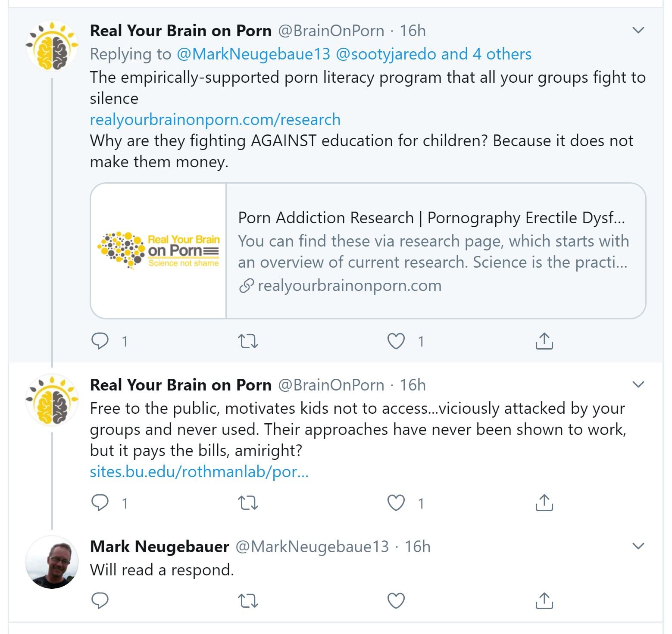Reply to the 'Free to the public' tweet
Screen dimensions: 672x634
(x=100, y=503)
